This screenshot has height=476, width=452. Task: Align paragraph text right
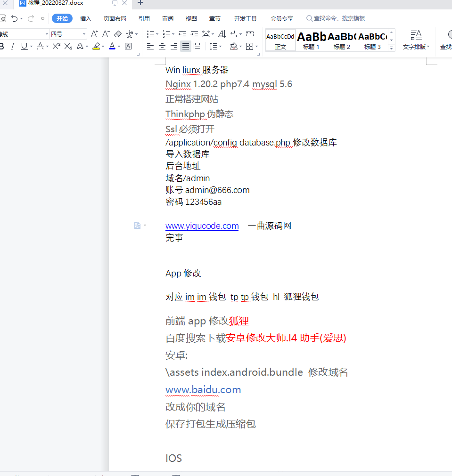pos(174,47)
